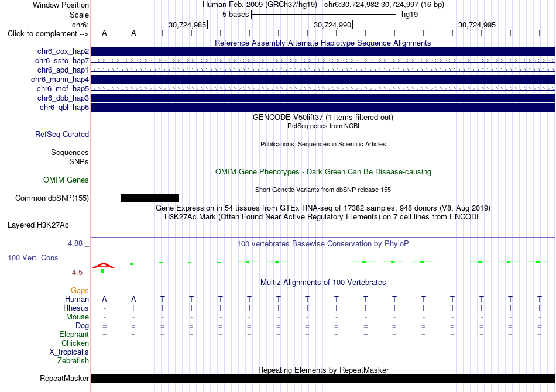The width and height of the screenshot is (556, 392).
Task: Click the chr6_mann_hap4 track label
Action: pyautogui.click(x=60, y=80)
